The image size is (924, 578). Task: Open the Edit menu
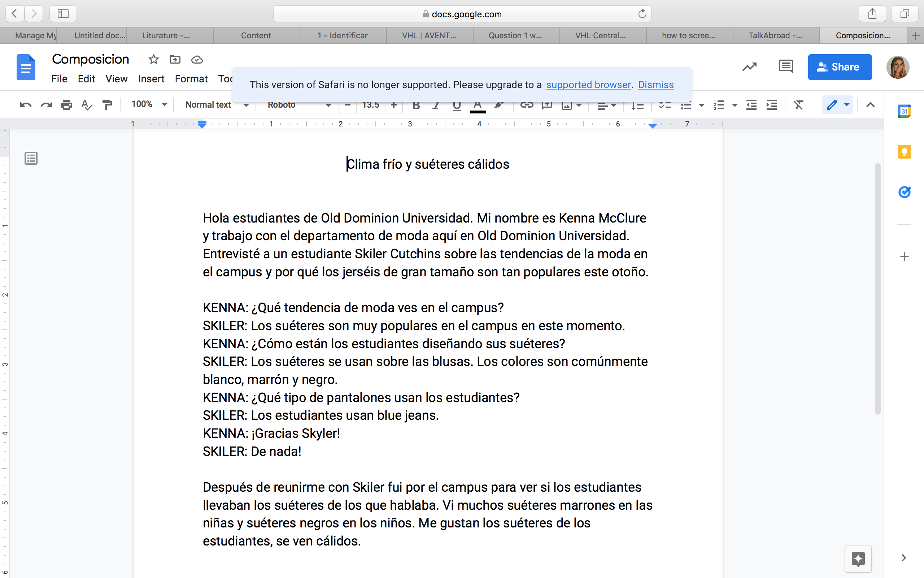click(86, 79)
